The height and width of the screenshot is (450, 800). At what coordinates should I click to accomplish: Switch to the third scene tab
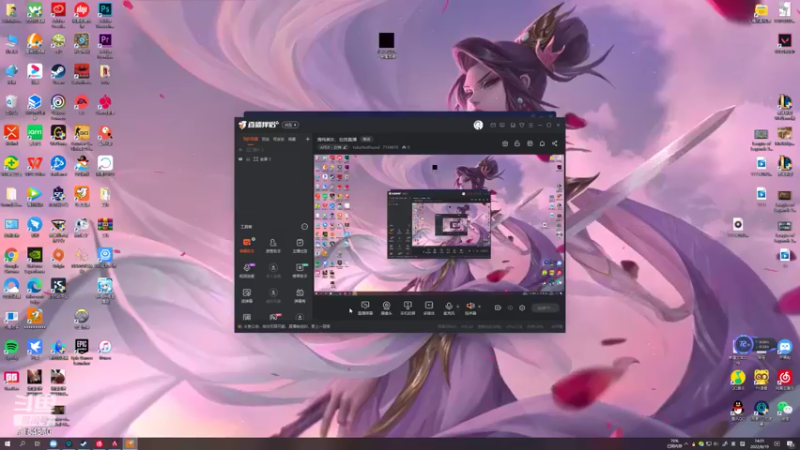click(279, 139)
